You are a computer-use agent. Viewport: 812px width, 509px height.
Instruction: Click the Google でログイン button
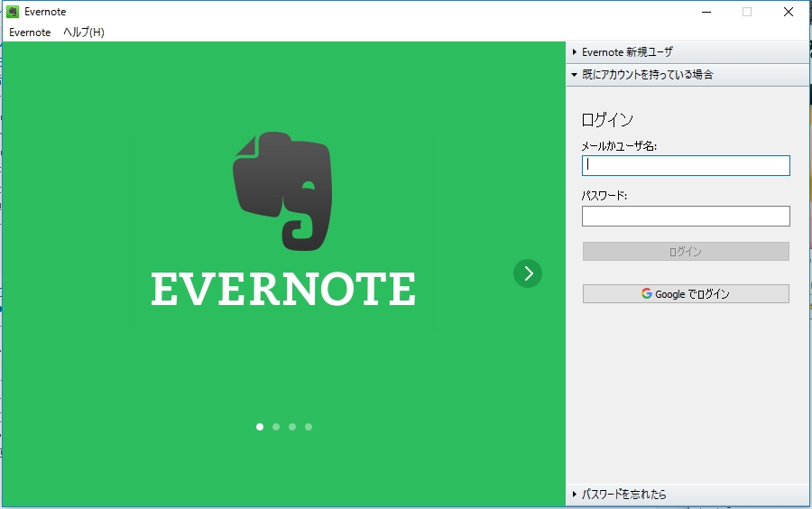[x=686, y=294]
